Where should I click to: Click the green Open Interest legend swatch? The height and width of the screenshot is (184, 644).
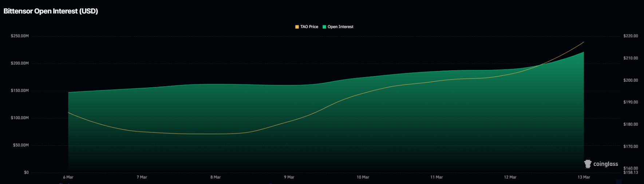[324, 27]
